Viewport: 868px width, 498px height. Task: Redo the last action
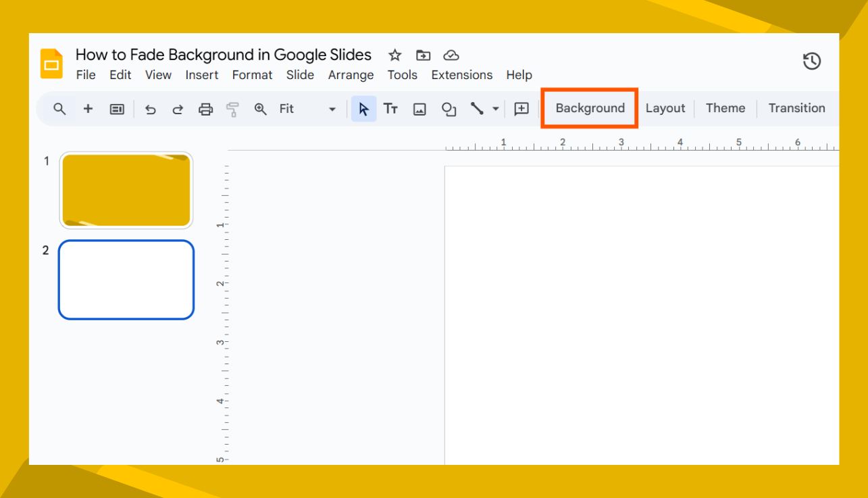coord(177,108)
